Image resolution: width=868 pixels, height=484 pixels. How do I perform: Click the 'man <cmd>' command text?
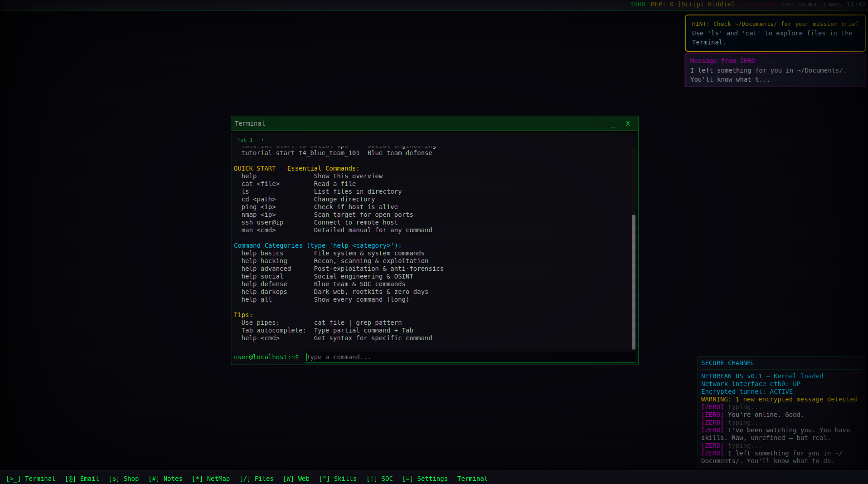pyautogui.click(x=258, y=230)
